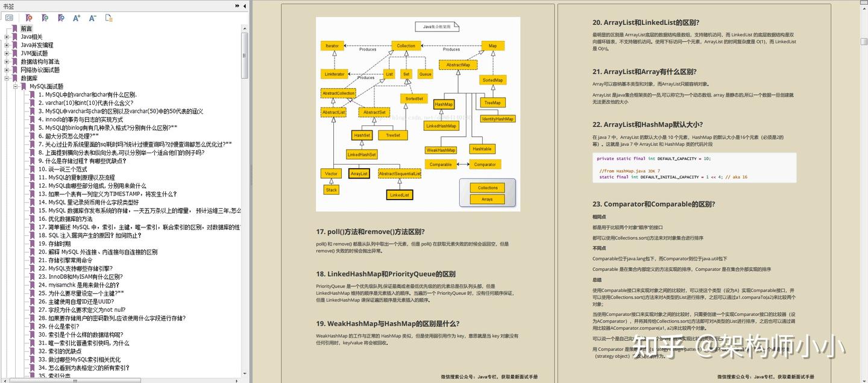Select the 网络协议面试题 bookmark
This screenshot has height=383, width=868.
40,70
